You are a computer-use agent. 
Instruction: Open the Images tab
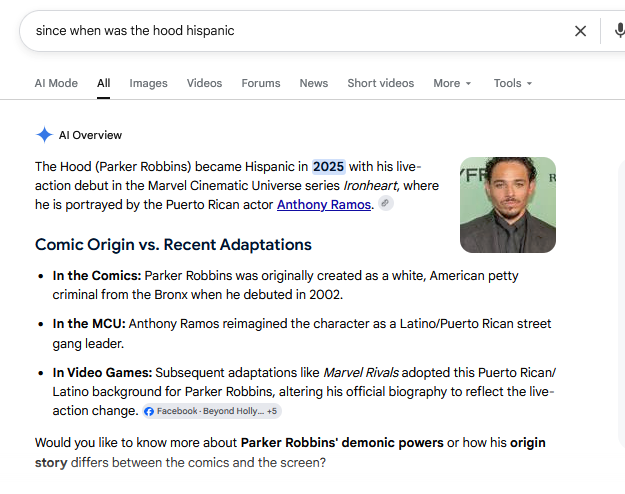click(x=148, y=83)
